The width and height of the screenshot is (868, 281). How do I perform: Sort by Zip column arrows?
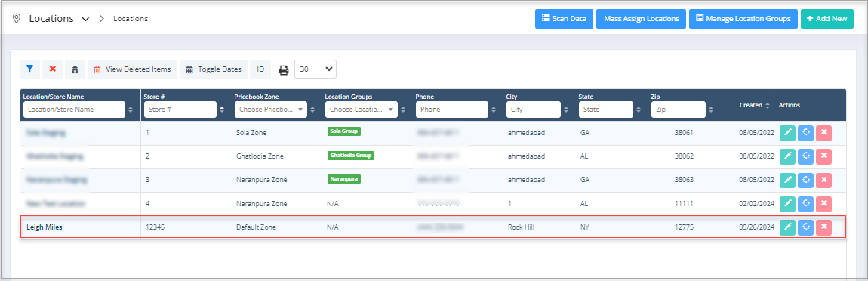[x=711, y=110]
